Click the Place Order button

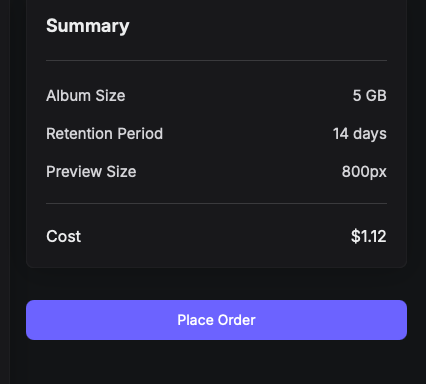coord(216,320)
